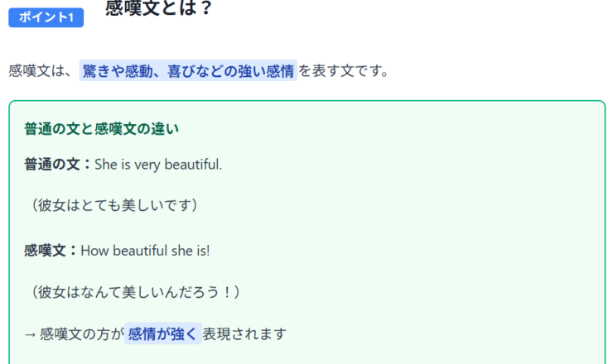613x364 pixels.
Task: Click the green 普通の文と感嘆文の違い heading
Action: coord(101,128)
